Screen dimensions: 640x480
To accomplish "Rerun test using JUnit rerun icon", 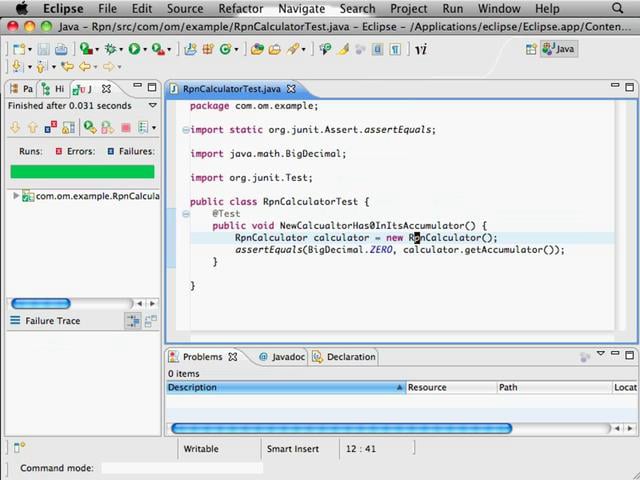I will (x=90, y=128).
